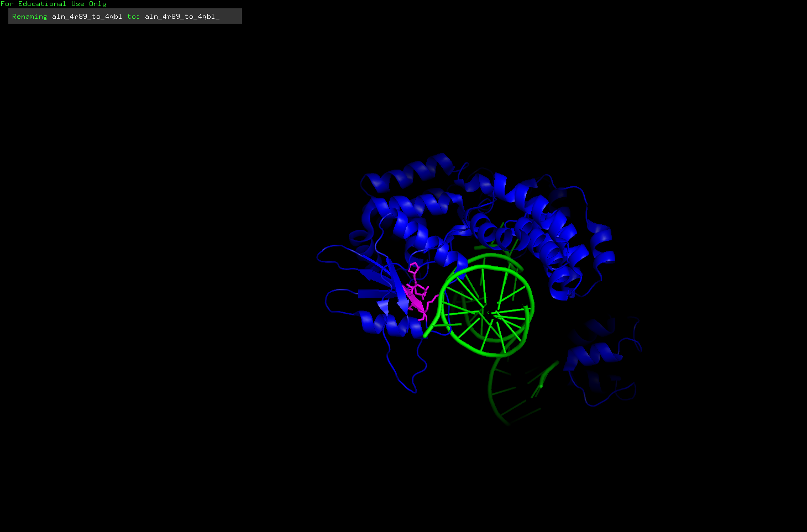
Task: Click the old name "aln_4r89_to_4qbl" in message
Action: tap(87, 17)
